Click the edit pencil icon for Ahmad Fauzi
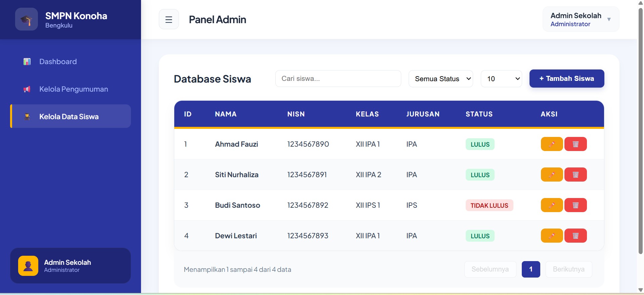 click(551, 144)
